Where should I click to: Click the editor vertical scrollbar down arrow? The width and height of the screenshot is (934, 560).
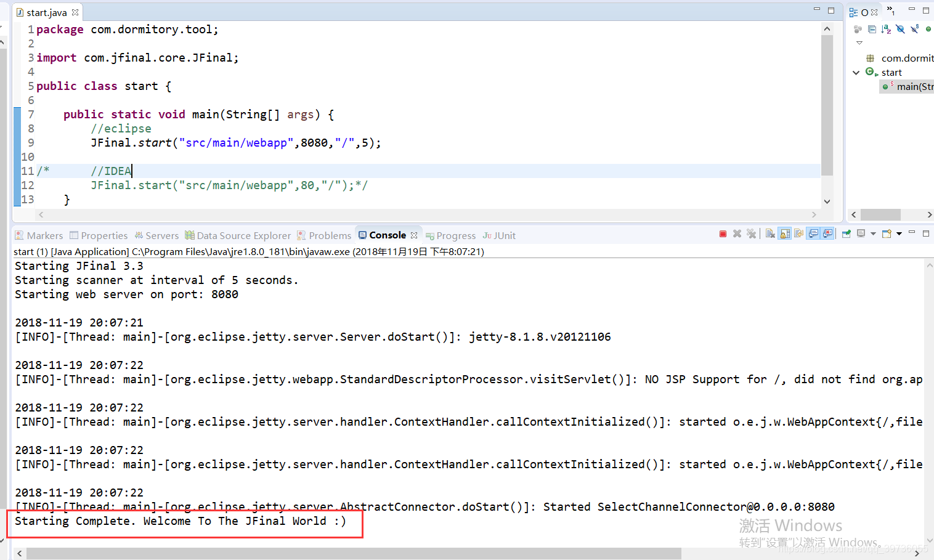point(827,201)
